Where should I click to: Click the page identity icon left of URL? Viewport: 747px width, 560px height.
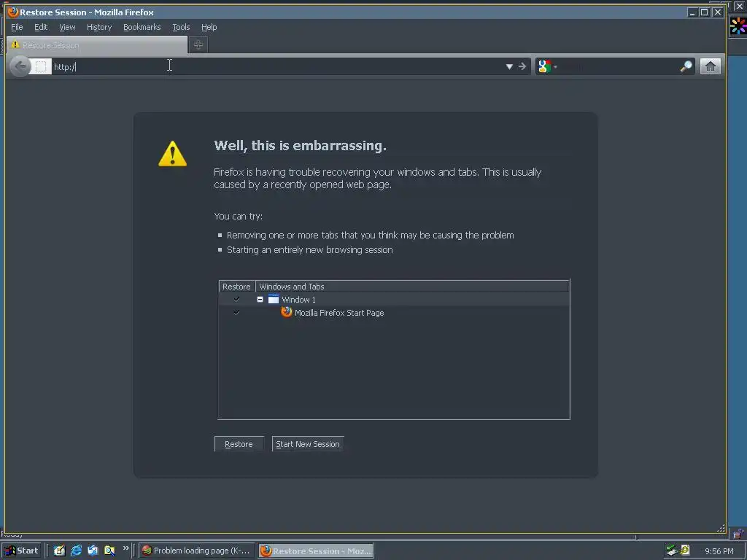click(41, 66)
